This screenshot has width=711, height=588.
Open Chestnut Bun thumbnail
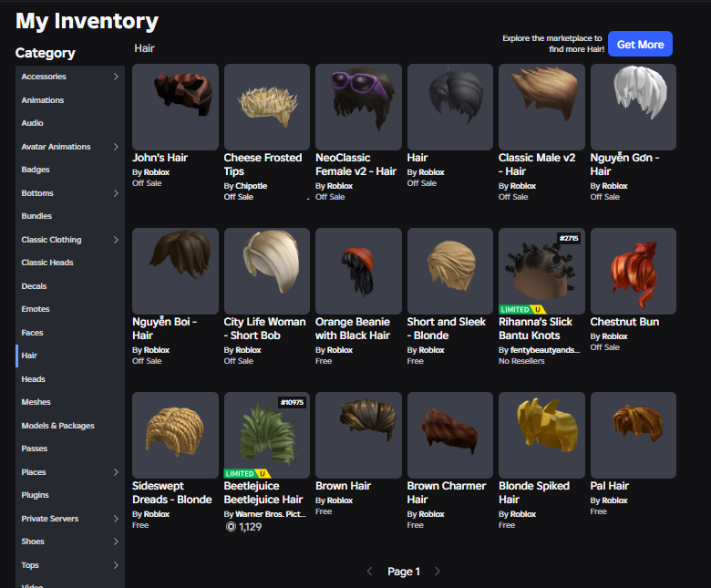(633, 271)
